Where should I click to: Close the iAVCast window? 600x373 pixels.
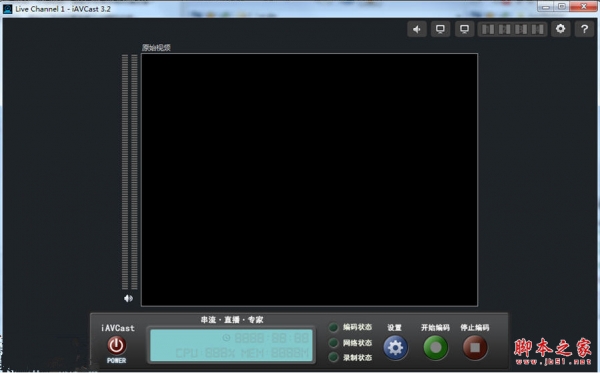click(x=584, y=7)
